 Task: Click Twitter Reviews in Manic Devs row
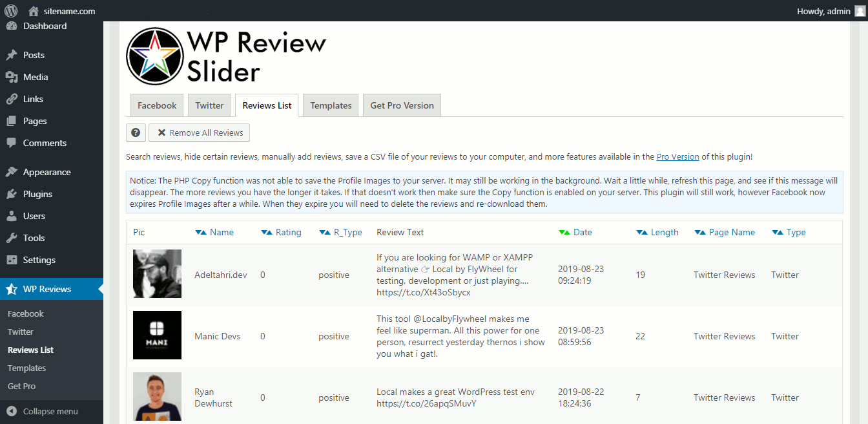tap(724, 336)
